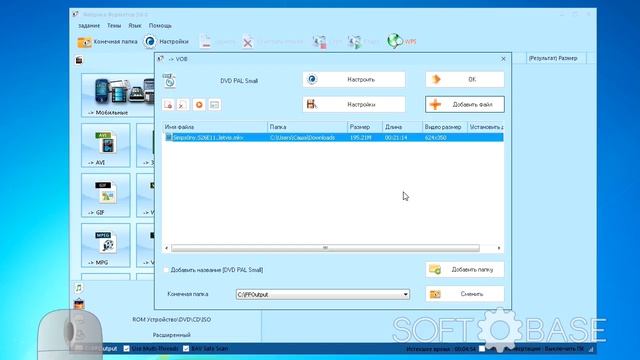Click the DVD PAL Small profile label
Screen dimensions: 640x360
pos(239,81)
